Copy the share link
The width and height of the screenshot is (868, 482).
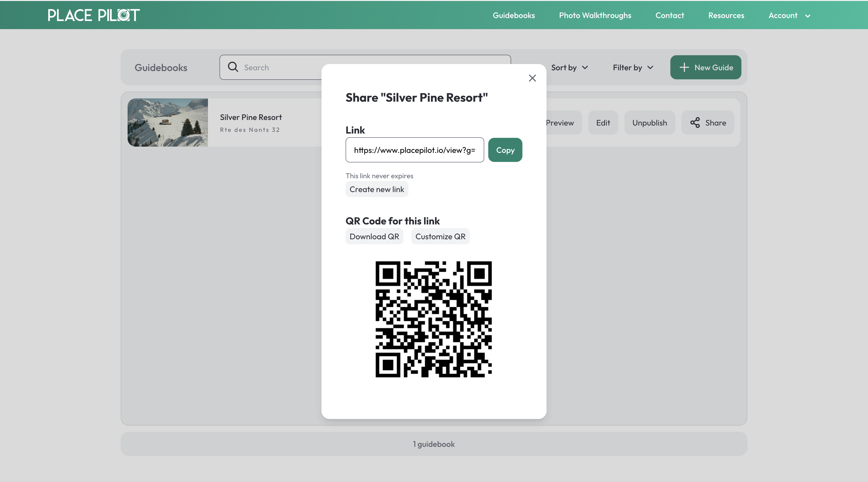505,150
